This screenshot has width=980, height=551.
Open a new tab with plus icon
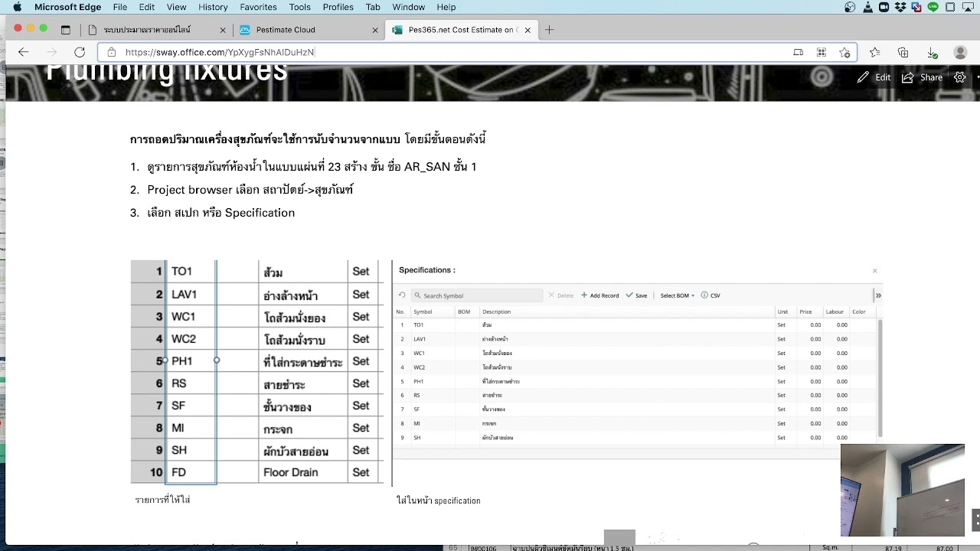549,30
